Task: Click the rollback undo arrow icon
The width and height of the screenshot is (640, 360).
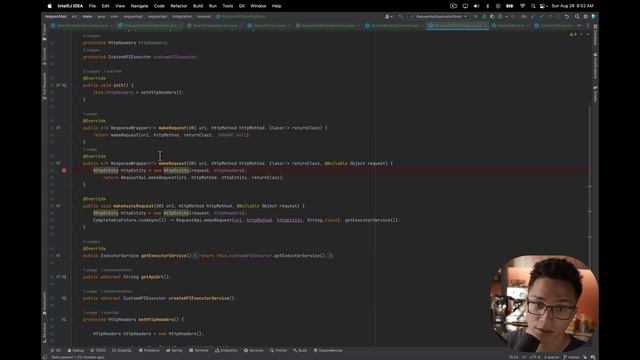Action: point(567,17)
